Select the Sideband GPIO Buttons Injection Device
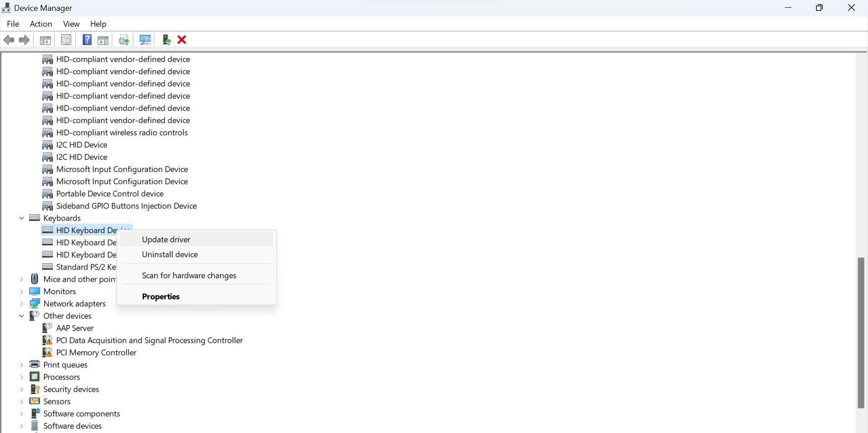The height and width of the screenshot is (433, 868). click(127, 206)
